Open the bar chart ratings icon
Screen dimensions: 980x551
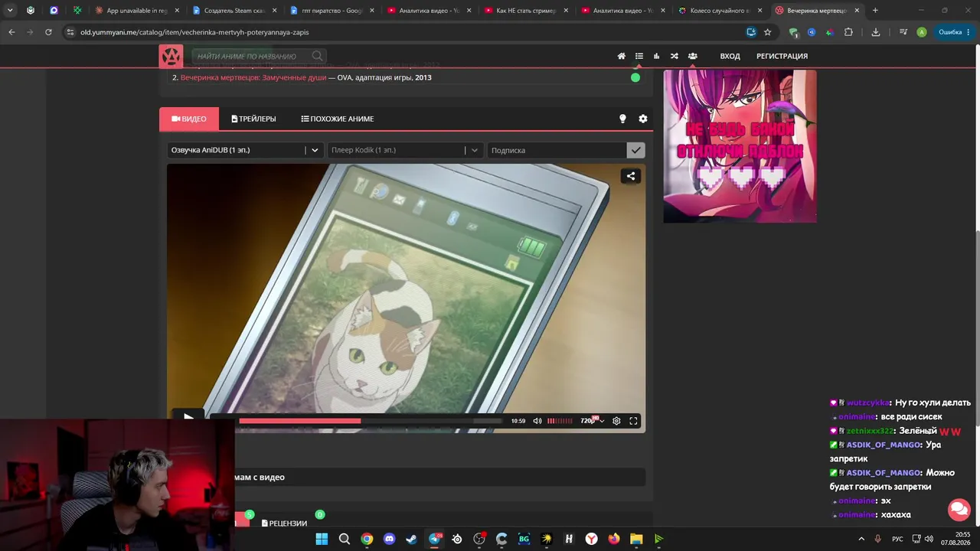point(656,56)
